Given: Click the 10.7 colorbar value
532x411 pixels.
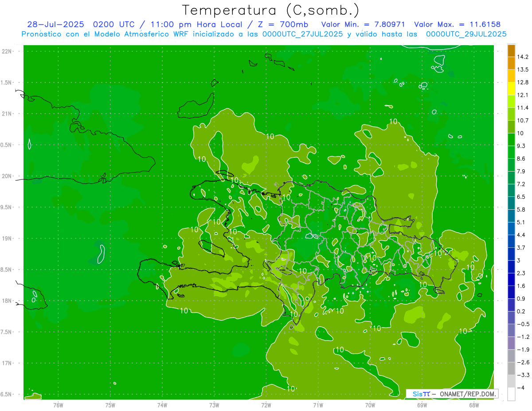Looking at the screenshot, I should coord(523,121).
